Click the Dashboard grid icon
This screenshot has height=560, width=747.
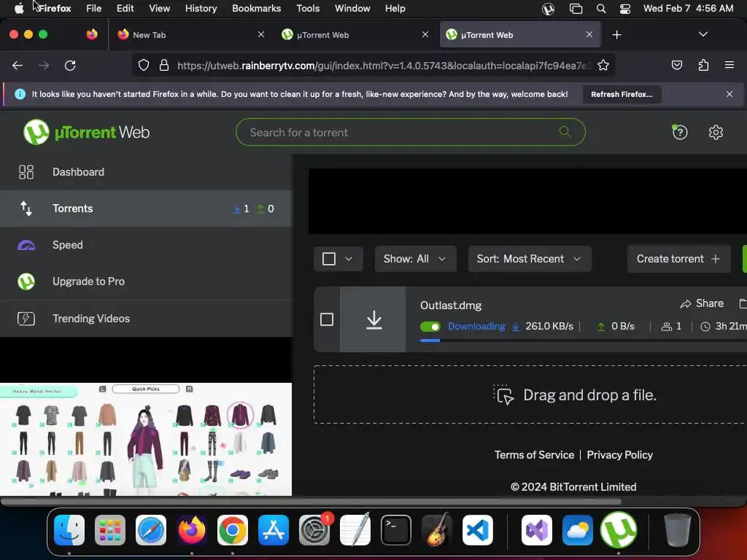tap(26, 172)
